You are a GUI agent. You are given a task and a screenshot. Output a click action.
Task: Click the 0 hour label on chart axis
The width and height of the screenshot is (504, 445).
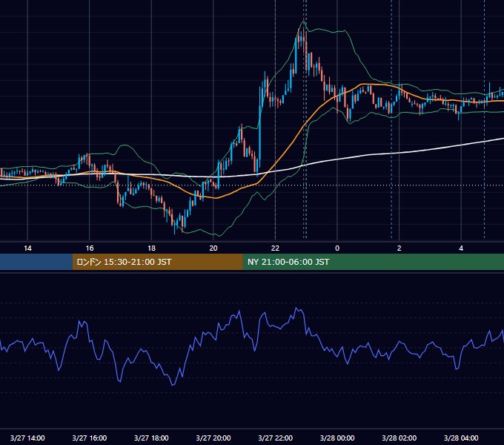coord(337,248)
